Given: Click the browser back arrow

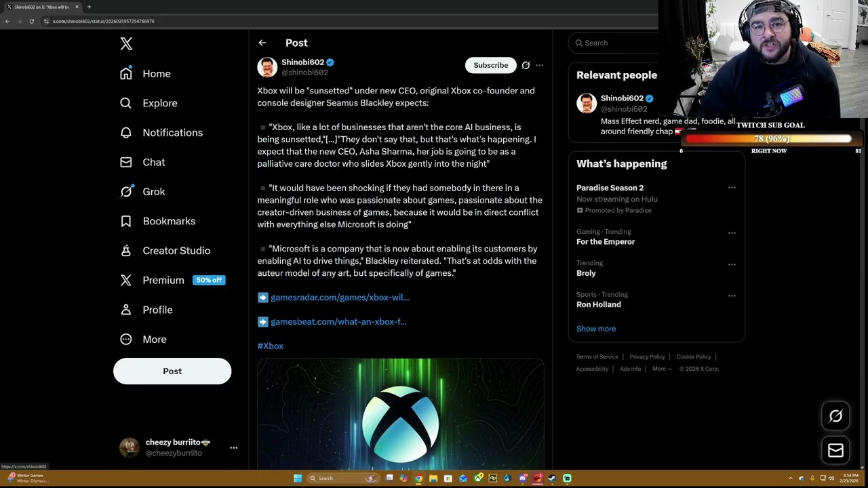Looking at the screenshot, I should click(x=7, y=21).
